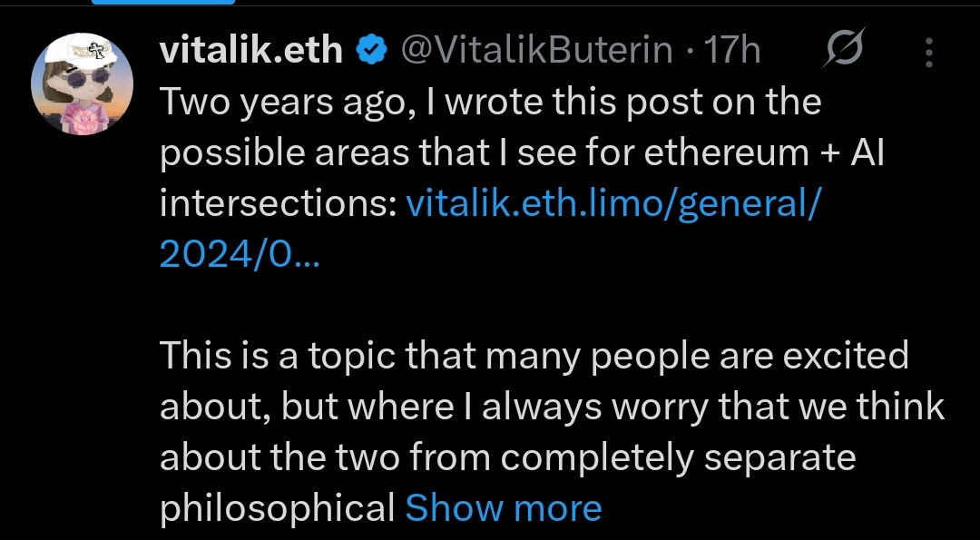Expand the tweet with Show more
Screen dimensions: 980x540
coord(503,508)
